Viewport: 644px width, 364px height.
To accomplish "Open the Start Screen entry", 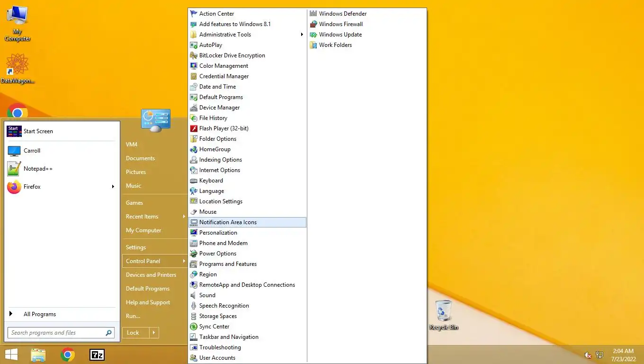I will pyautogui.click(x=62, y=131).
